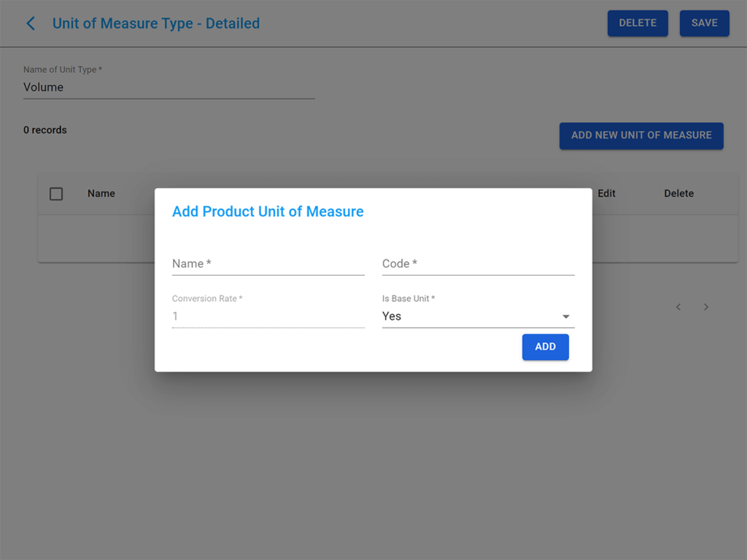
Task: Click the Add Product Unit of Measure heading
Action: pos(268,211)
